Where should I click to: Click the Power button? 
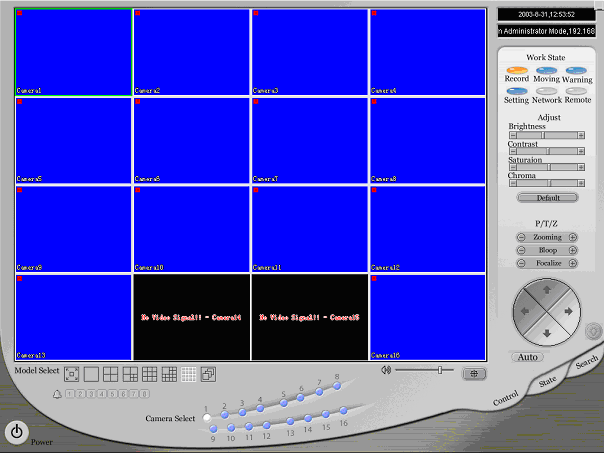pos(17,432)
